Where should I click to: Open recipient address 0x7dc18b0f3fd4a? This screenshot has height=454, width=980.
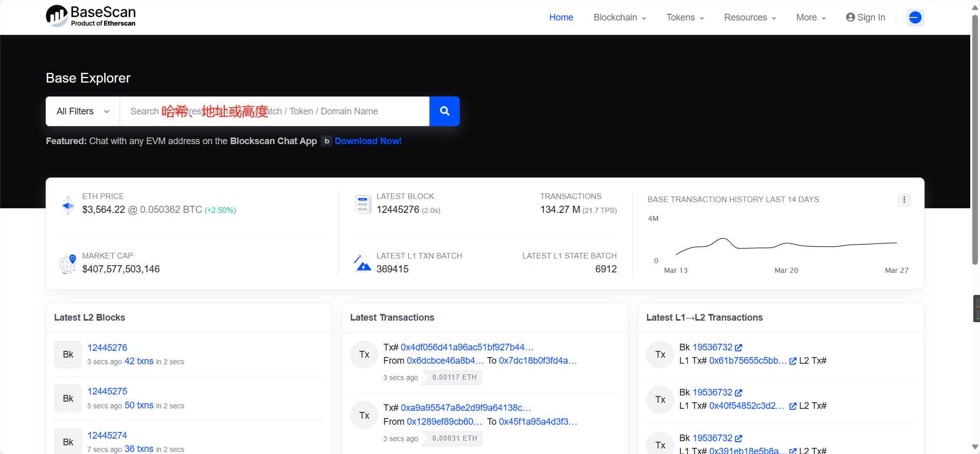[x=538, y=361]
